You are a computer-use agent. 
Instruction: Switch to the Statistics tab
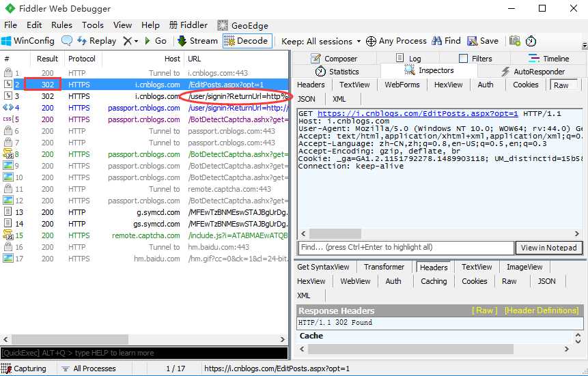point(337,72)
